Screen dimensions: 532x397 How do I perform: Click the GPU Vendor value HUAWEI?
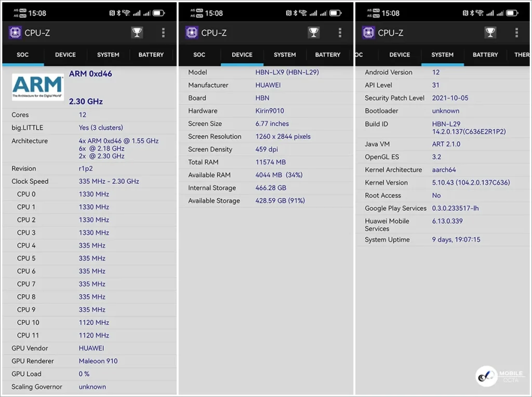tap(91, 348)
